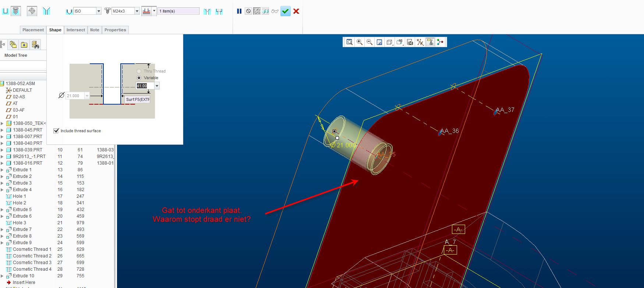Select Hole 3 in model tree
This screenshot has height=288, width=644.
[19, 223]
